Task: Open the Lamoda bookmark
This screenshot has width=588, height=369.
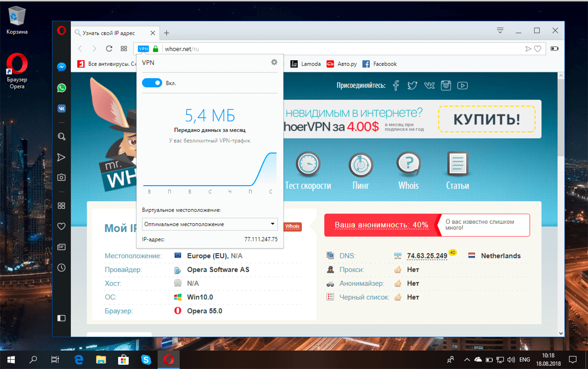Action: click(x=305, y=64)
